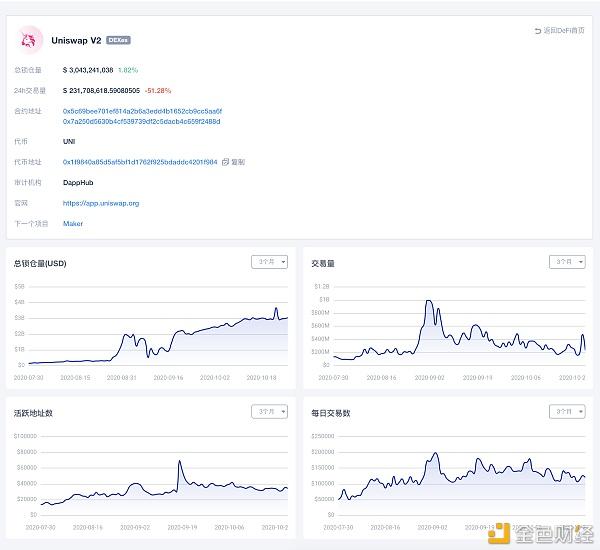This screenshot has width=600, height=550.
Task: Go back via 返回DeFi首页 link
Action: (564, 31)
